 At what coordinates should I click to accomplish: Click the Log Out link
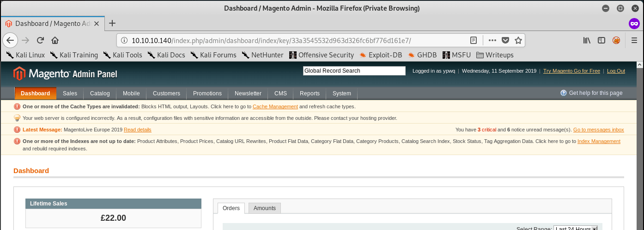[616, 71]
